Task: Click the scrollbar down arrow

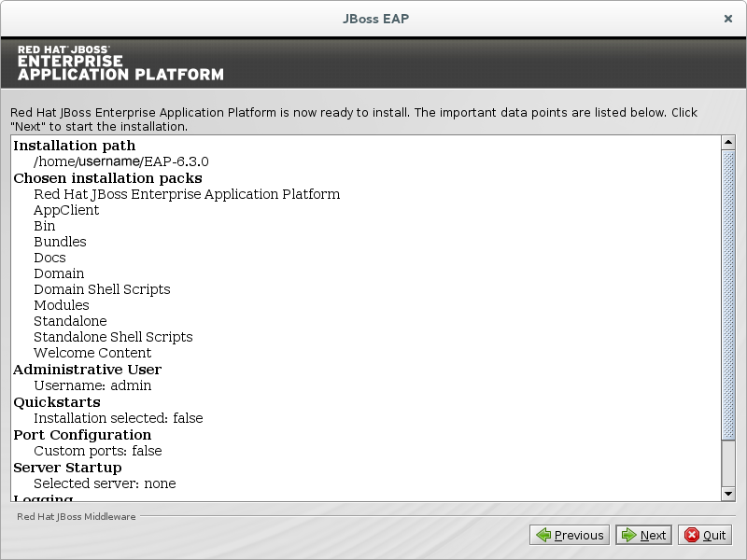Action: (729, 493)
